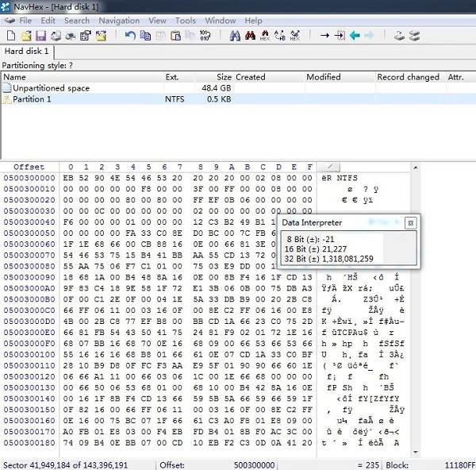This screenshot has width=476, height=470.
Task: Open a file using the folder icon
Action: (26, 36)
